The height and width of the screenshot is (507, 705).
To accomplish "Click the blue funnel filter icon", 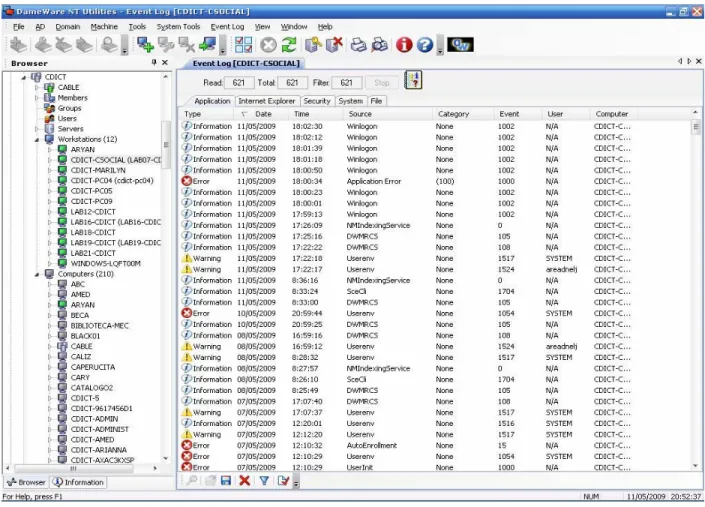I will [264, 480].
